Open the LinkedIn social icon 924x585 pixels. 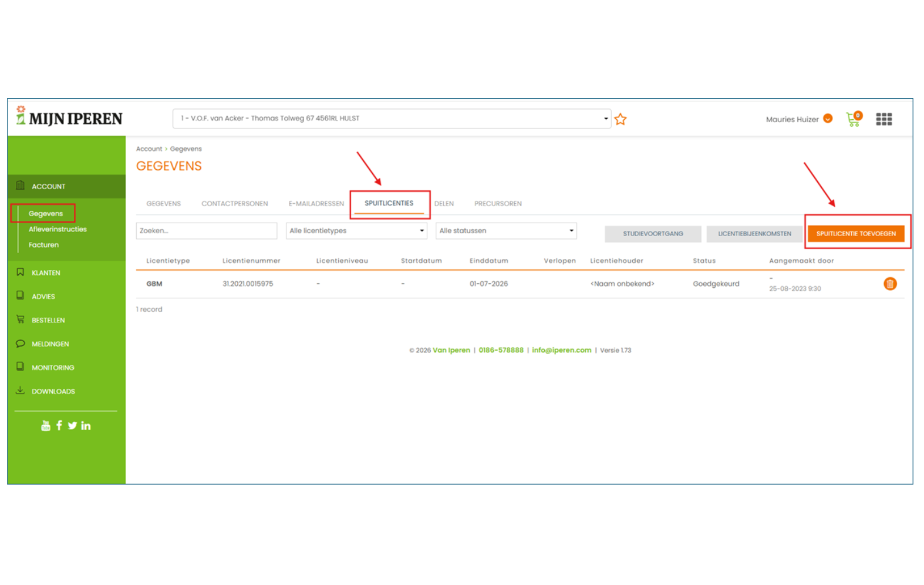coord(86,425)
